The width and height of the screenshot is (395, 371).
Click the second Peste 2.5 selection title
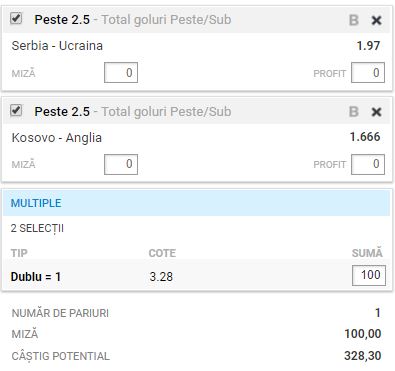62,112
